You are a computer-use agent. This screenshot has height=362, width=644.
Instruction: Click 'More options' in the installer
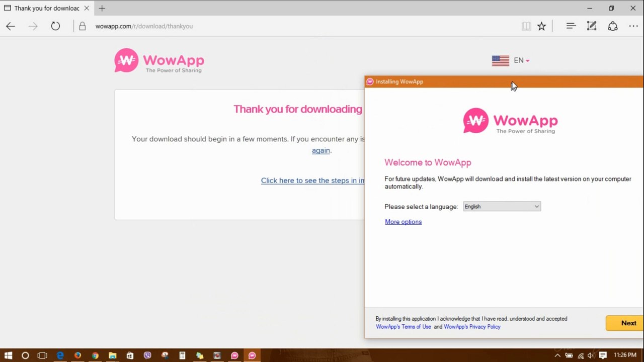click(x=403, y=222)
